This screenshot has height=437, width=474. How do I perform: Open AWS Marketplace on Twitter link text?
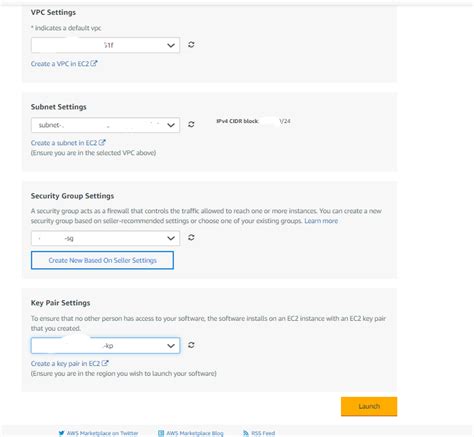point(102,433)
